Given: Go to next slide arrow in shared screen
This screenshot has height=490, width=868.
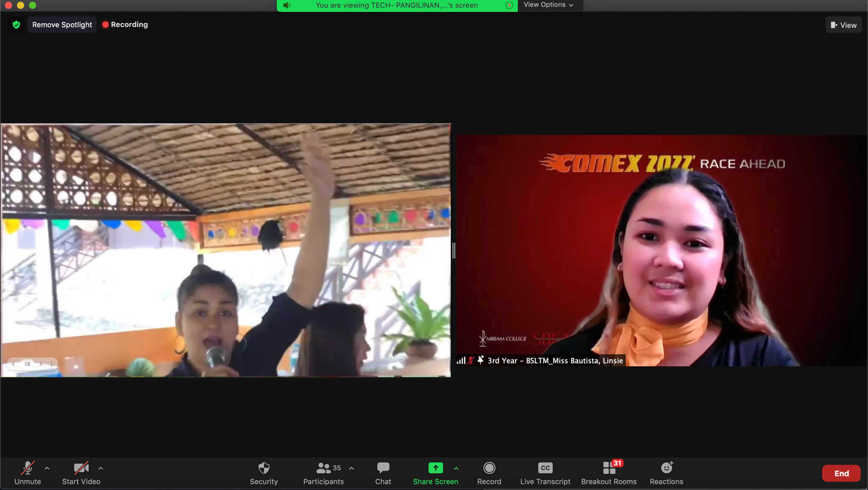Looking at the screenshot, I should click(x=41, y=364).
